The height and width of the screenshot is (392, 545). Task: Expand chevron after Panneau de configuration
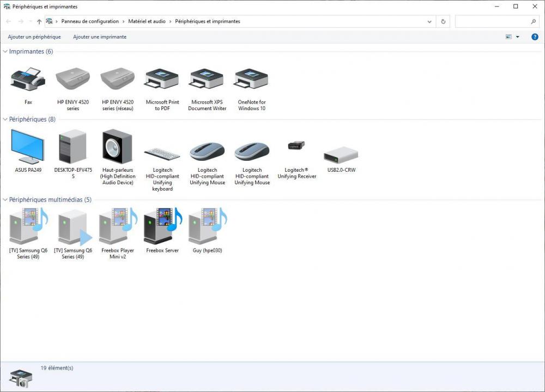point(123,22)
